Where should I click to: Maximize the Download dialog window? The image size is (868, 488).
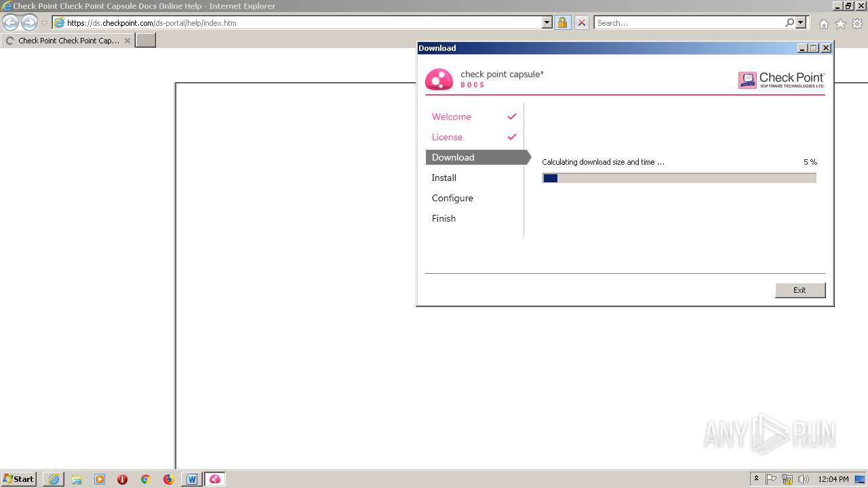coord(814,48)
